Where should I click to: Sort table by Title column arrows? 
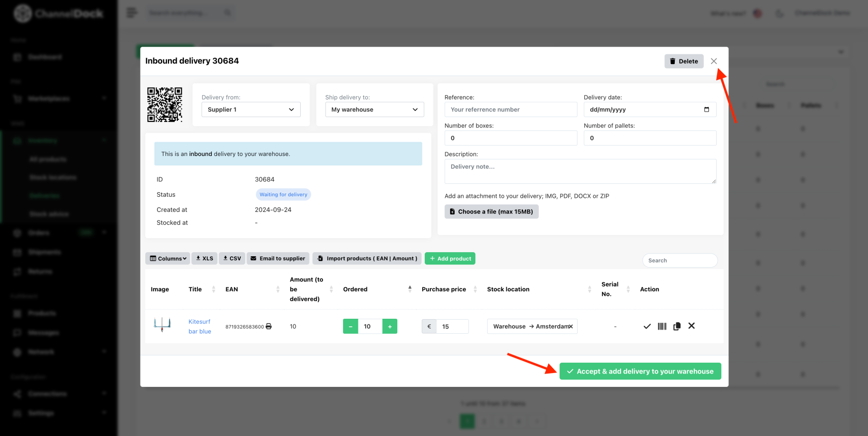click(214, 289)
